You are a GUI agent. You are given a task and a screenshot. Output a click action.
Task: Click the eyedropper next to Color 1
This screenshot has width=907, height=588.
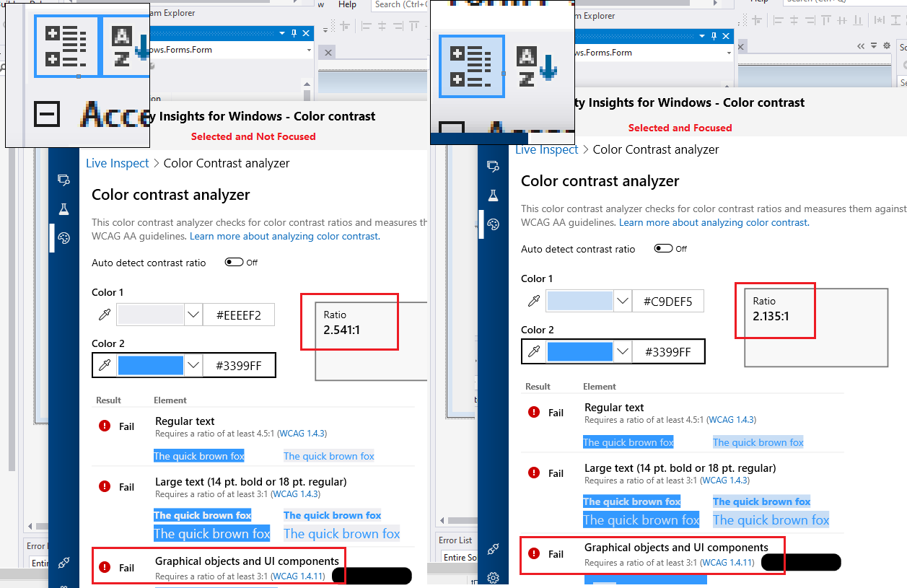[x=104, y=315]
